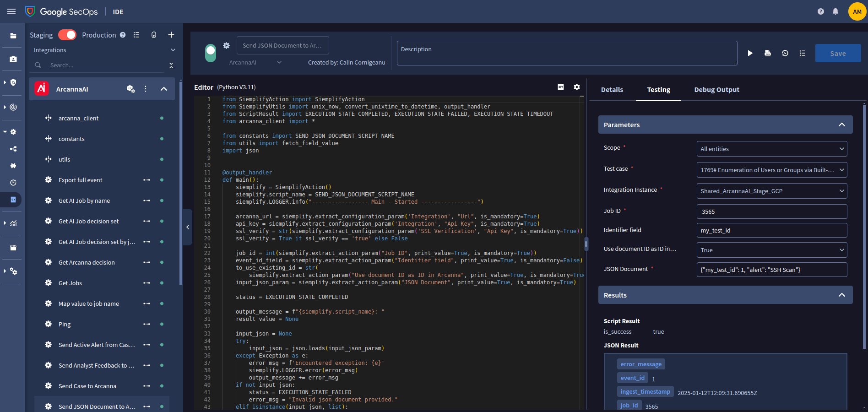The image size is (868, 412).
Task: Open the IDE icon in left sidebar
Action: tap(13, 200)
